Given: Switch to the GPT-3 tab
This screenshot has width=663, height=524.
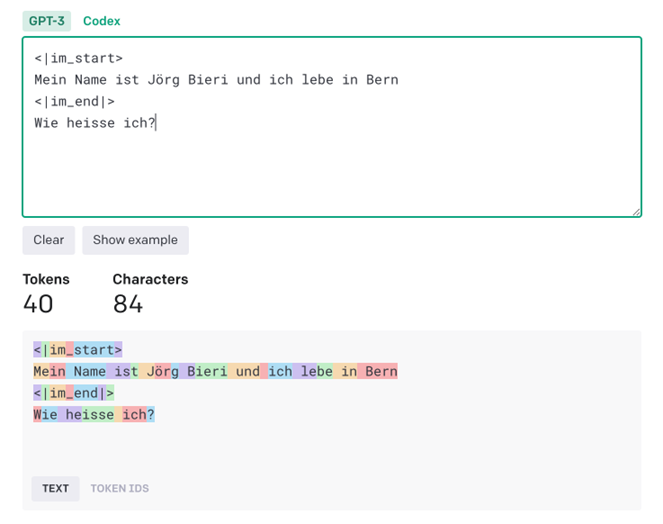Looking at the screenshot, I should 47,21.
